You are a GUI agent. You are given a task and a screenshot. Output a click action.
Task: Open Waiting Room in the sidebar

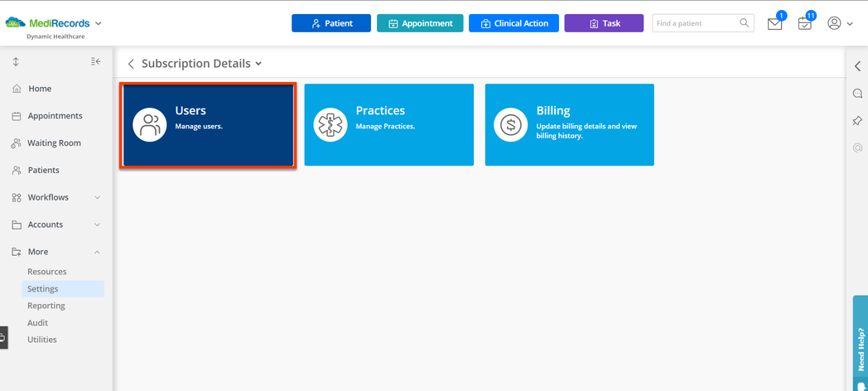[x=55, y=142]
